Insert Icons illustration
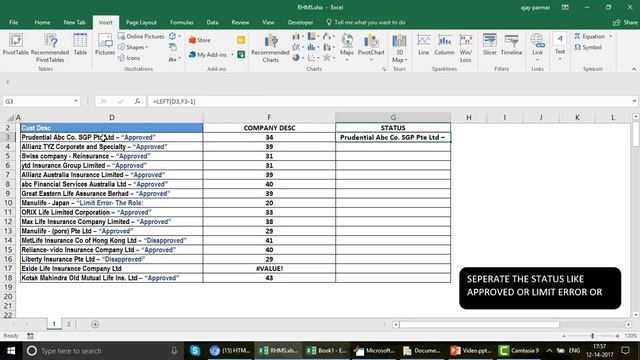This screenshot has width=640, height=360. (129, 58)
